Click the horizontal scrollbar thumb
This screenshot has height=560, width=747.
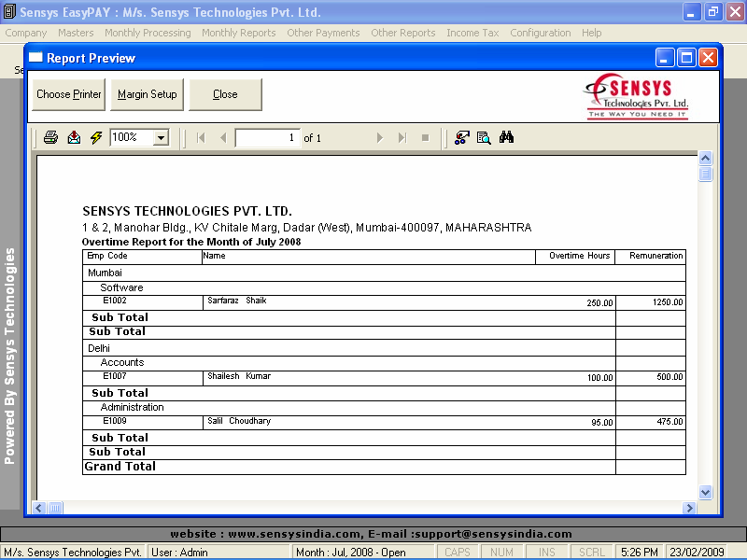tap(55, 508)
